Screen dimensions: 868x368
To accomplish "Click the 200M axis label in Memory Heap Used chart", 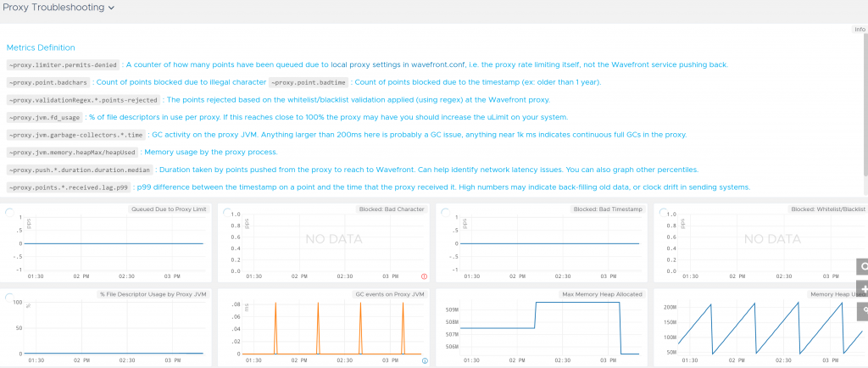I will tap(670, 307).
